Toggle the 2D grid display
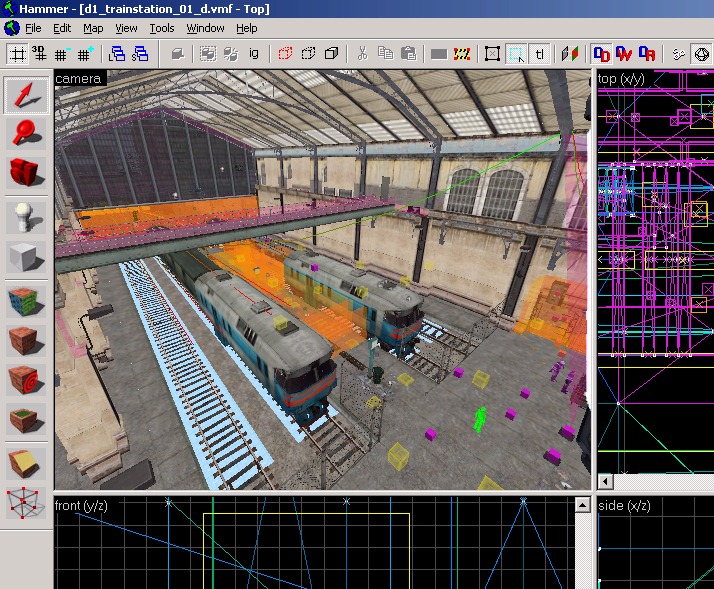This screenshot has width=714, height=589. coord(17,54)
